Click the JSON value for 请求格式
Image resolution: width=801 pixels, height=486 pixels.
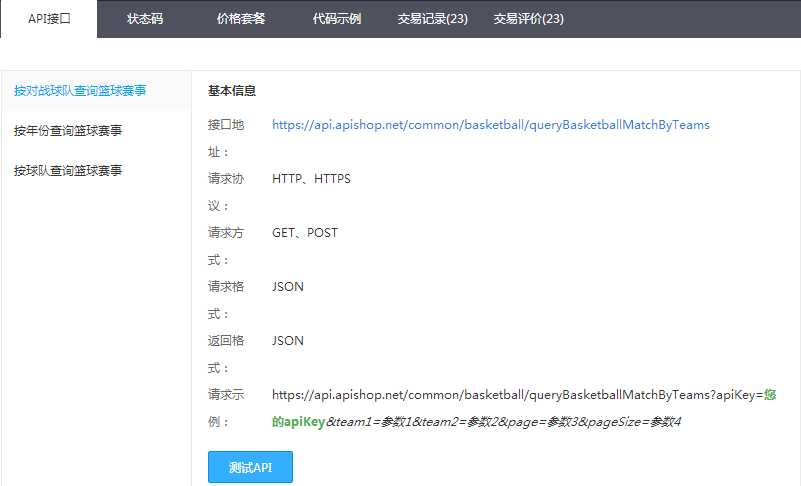(x=288, y=287)
